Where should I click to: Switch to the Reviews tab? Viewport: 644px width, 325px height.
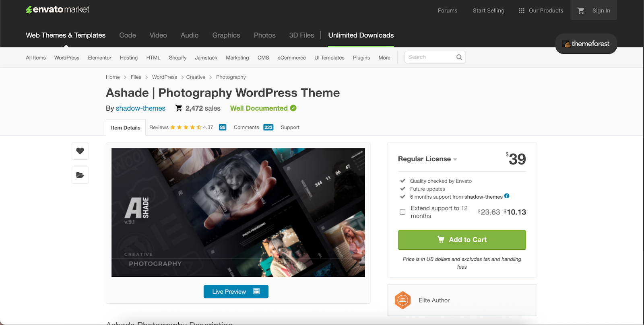tap(159, 128)
